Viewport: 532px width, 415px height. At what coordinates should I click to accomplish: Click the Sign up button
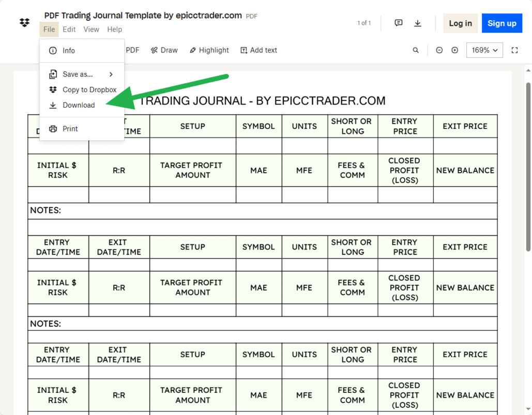[502, 23]
